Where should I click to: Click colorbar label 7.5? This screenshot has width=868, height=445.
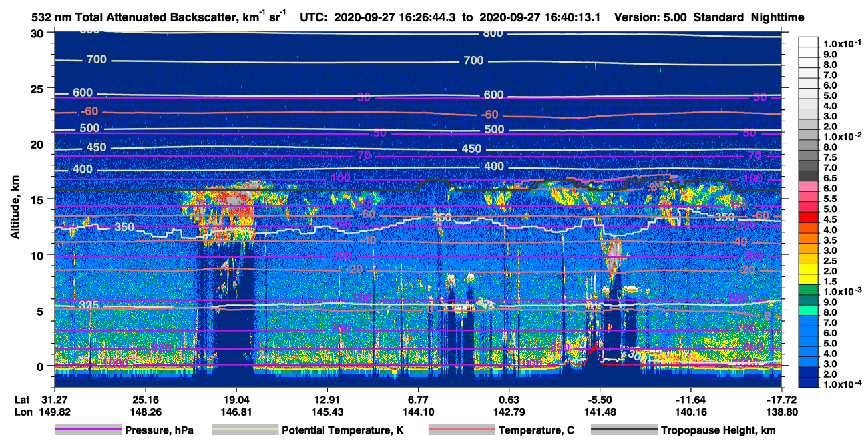[x=831, y=157]
